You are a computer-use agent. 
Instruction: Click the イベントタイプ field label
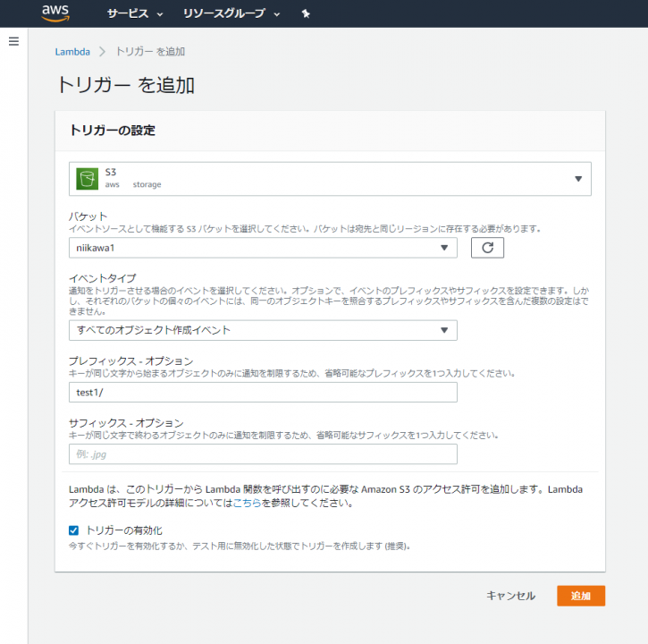pyautogui.click(x=102, y=278)
